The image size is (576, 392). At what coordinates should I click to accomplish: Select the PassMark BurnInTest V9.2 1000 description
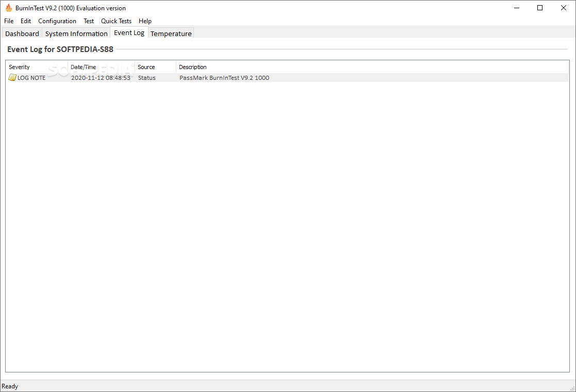[224, 78]
